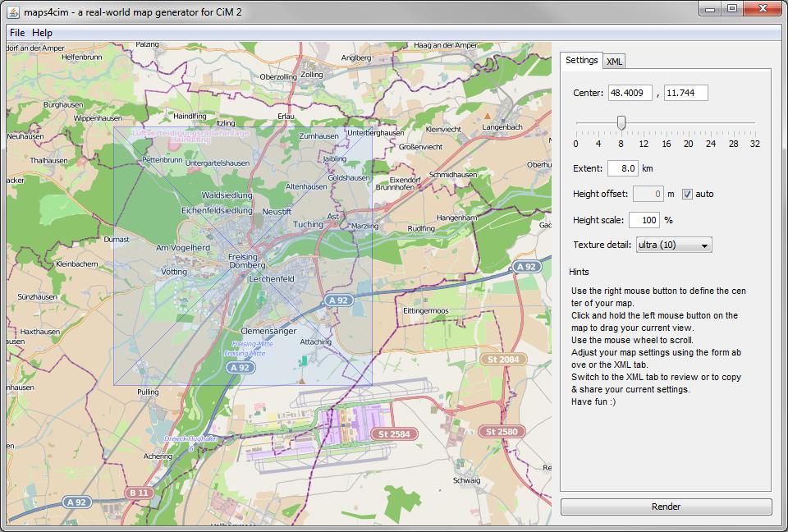Click the Center longitude field 11.744

pyautogui.click(x=685, y=93)
